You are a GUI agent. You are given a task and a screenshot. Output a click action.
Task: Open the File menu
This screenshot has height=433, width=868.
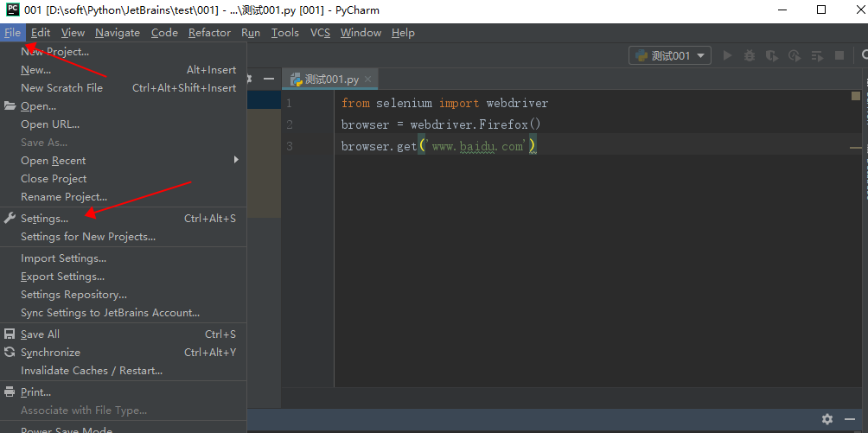(x=12, y=33)
